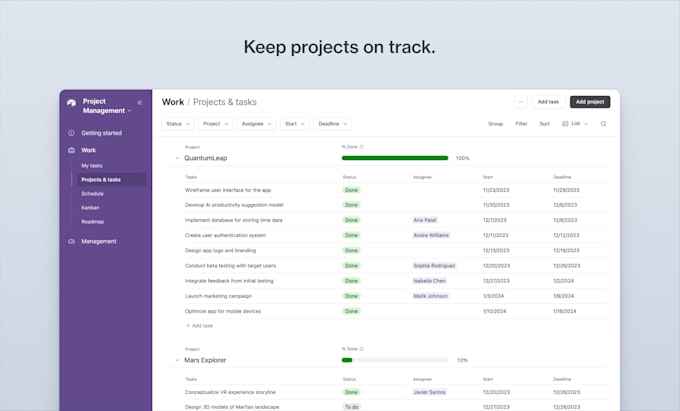Image resolution: width=680 pixels, height=411 pixels.
Task: Open the Project Management workspace dropdown
Action: pyautogui.click(x=107, y=106)
